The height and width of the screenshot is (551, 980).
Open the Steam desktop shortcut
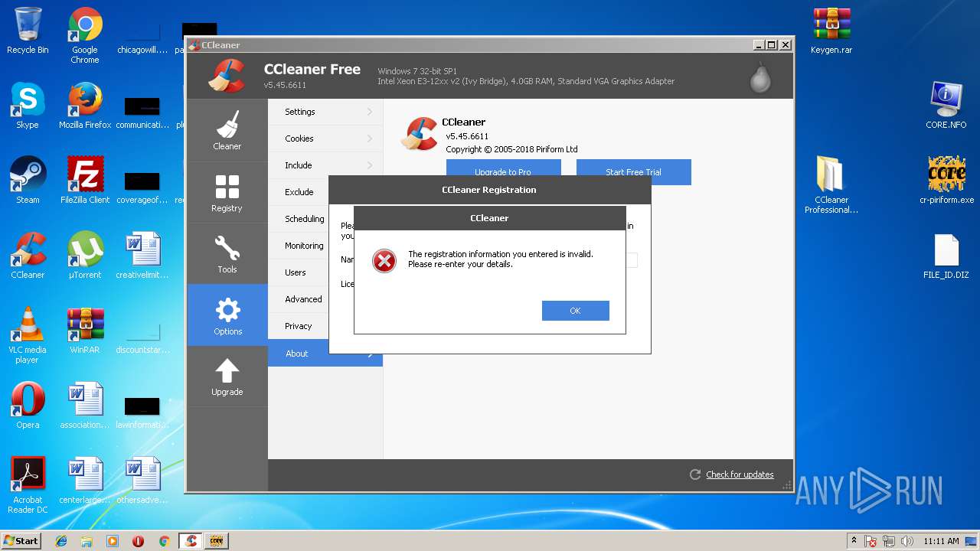(x=28, y=181)
